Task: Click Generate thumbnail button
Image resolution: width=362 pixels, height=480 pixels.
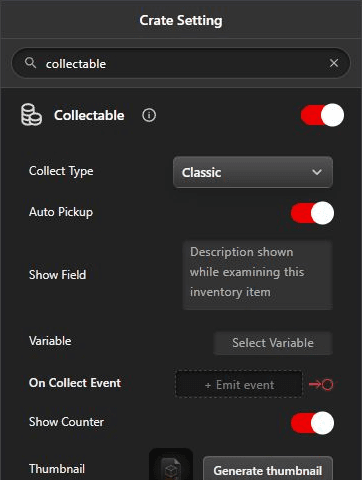Action: [x=268, y=468]
